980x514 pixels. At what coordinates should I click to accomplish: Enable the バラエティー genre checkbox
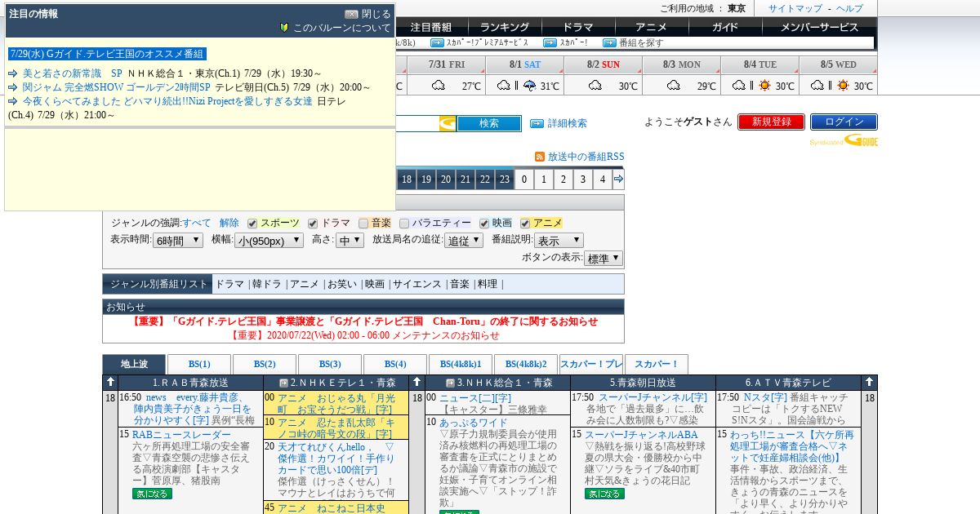click(x=404, y=224)
